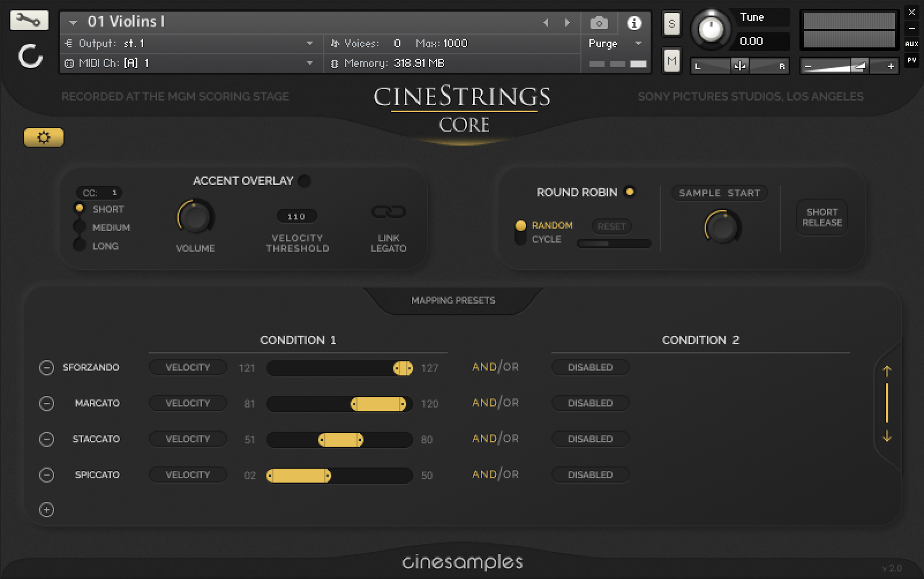Open Sforzando condition 2 Disabled dropdown
The height and width of the screenshot is (579, 924).
(590, 368)
